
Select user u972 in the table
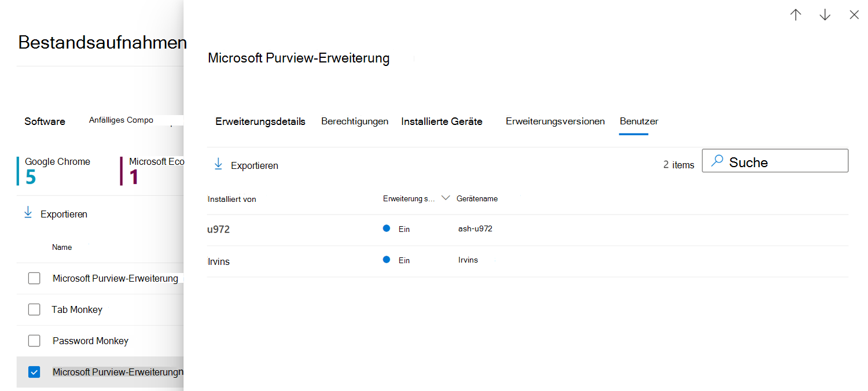pos(219,230)
